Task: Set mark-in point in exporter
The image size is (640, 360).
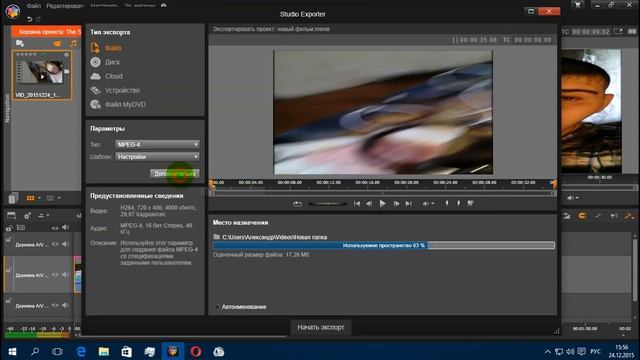Action: click(x=447, y=203)
